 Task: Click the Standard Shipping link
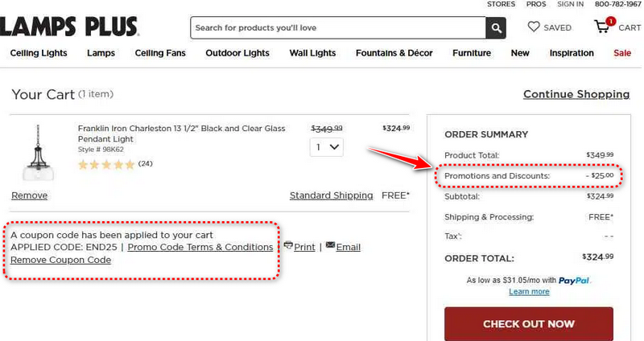tap(331, 195)
